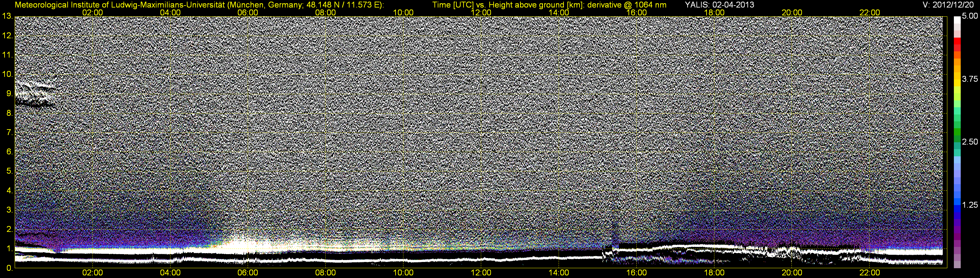Click the 10:00 label on bottom time axis
The image size is (980, 278).
pos(403,273)
